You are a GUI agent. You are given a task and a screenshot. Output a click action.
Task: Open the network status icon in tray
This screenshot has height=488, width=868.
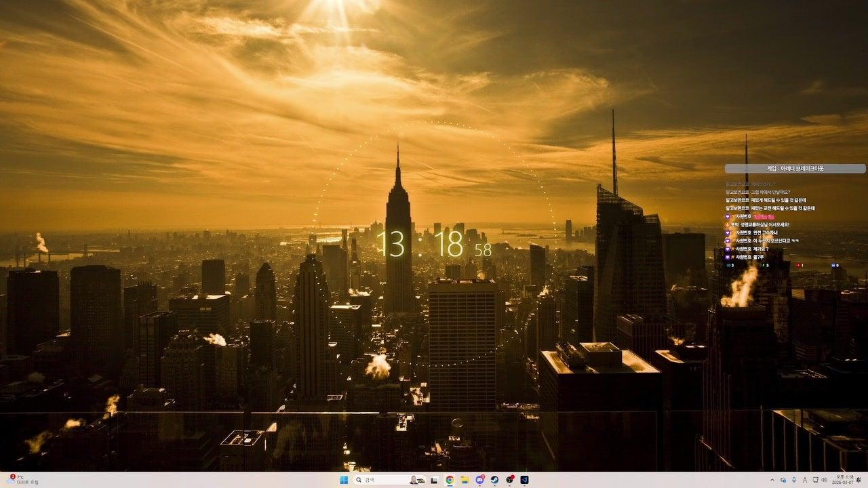pos(815,480)
